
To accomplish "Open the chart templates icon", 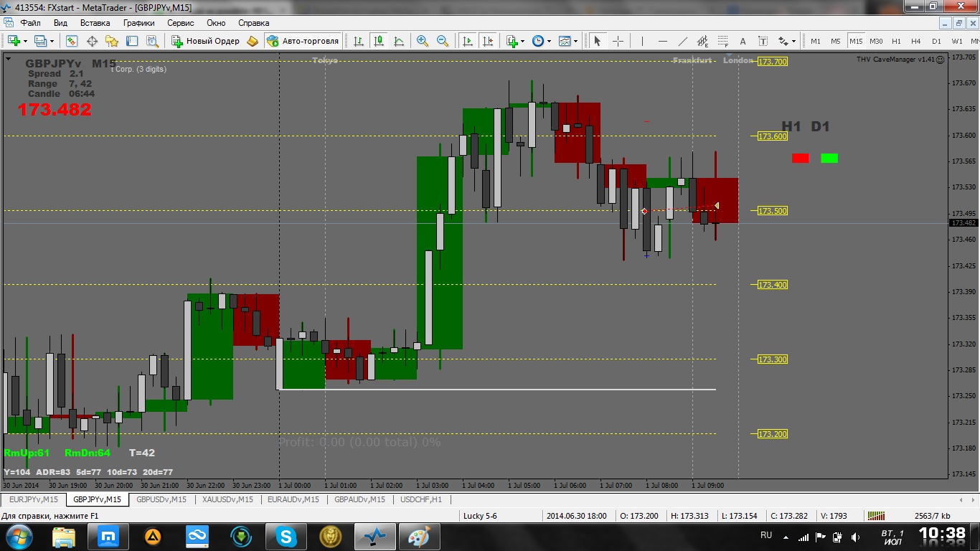I will tap(565, 41).
